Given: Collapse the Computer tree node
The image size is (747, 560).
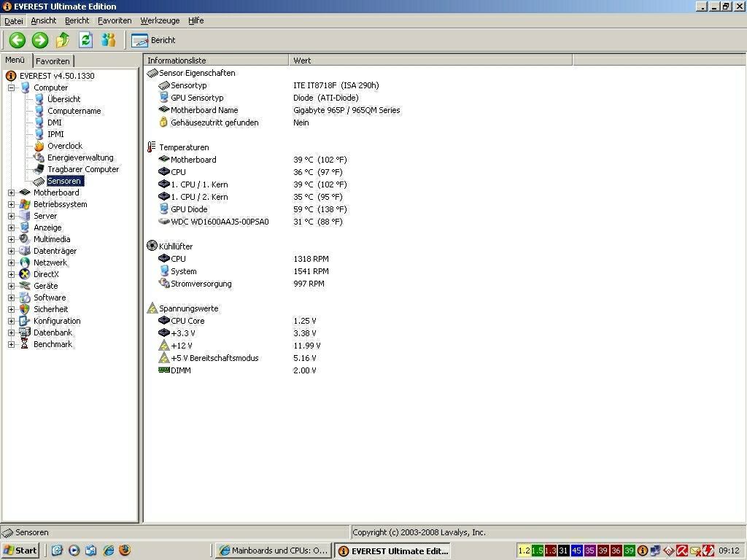Looking at the screenshot, I should point(11,87).
